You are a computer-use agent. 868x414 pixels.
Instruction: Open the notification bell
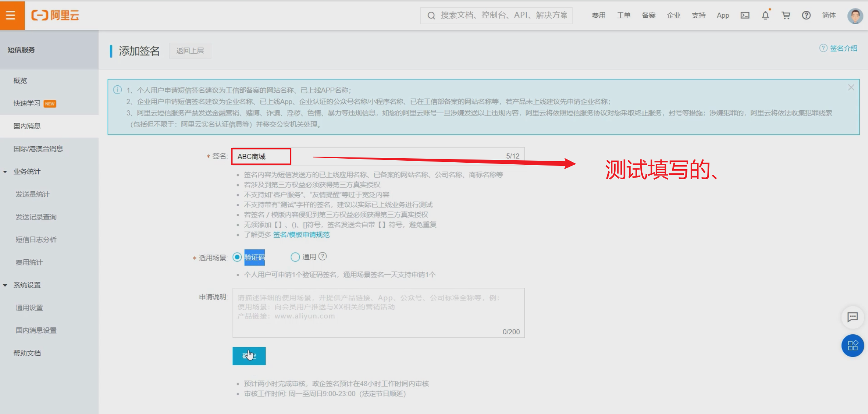765,15
